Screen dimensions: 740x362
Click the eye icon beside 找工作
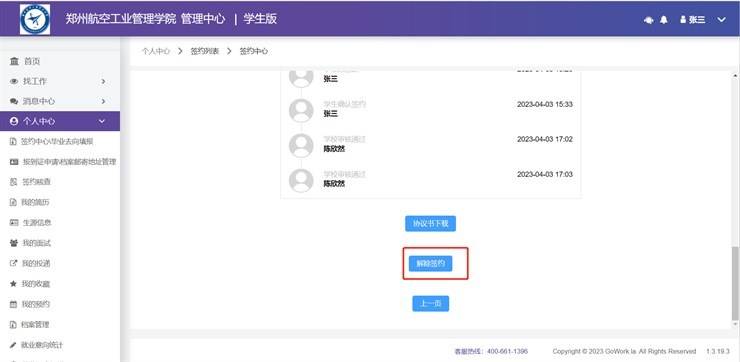[x=14, y=82]
